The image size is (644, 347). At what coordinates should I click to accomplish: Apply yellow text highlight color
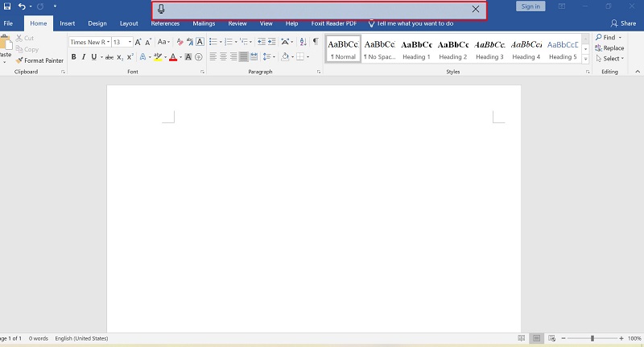(x=158, y=57)
